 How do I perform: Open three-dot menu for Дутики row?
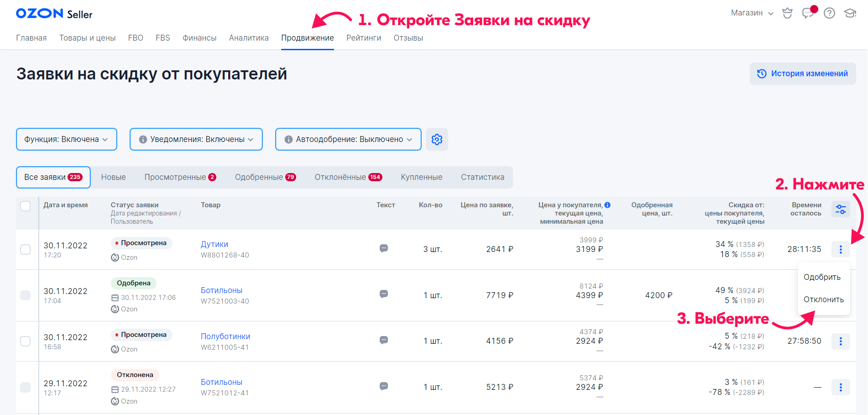[x=840, y=249]
